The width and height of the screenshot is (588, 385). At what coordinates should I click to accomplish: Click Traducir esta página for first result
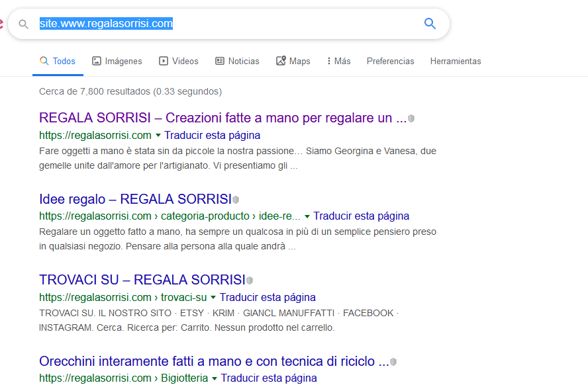coord(213,135)
